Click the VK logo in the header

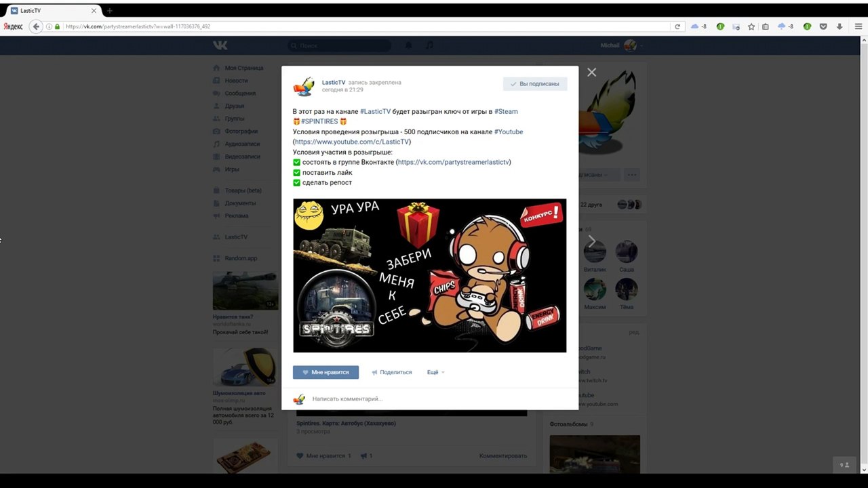220,45
